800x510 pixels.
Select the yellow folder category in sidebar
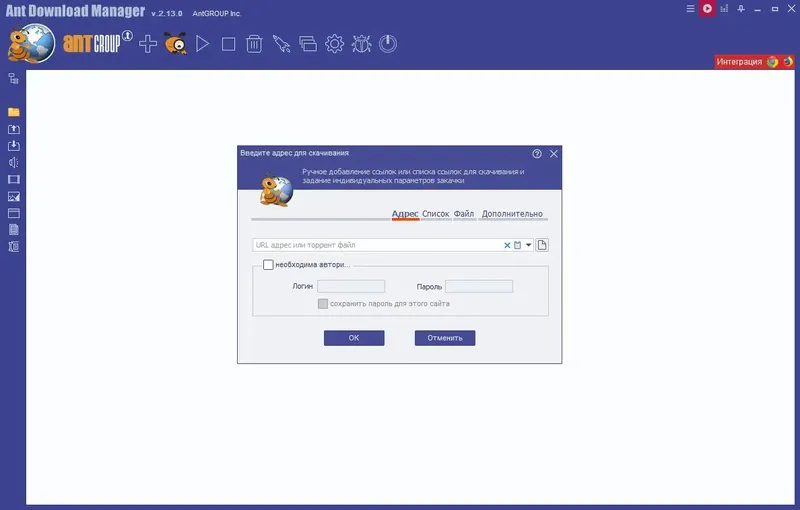click(x=14, y=112)
